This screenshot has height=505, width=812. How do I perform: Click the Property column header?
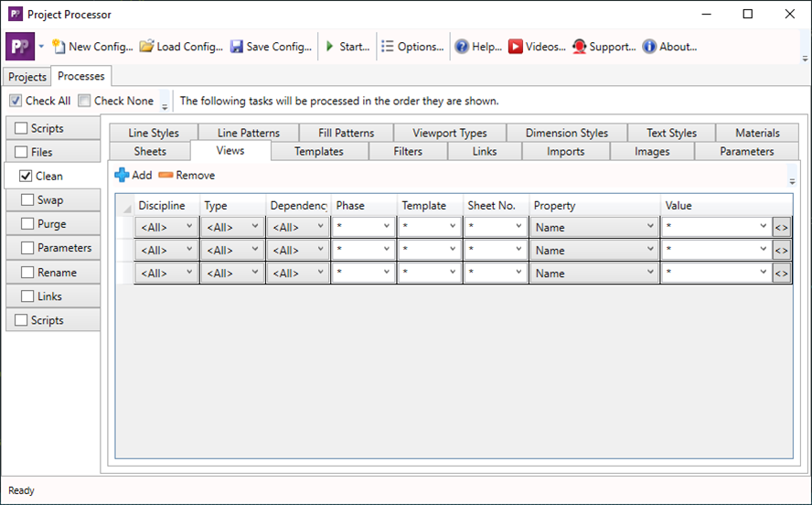pyautogui.click(x=594, y=206)
